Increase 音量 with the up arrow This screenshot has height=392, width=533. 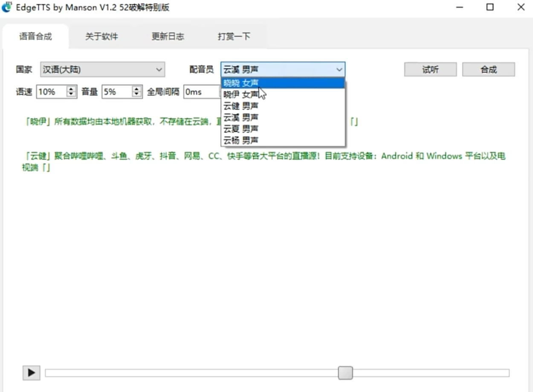[x=136, y=89]
